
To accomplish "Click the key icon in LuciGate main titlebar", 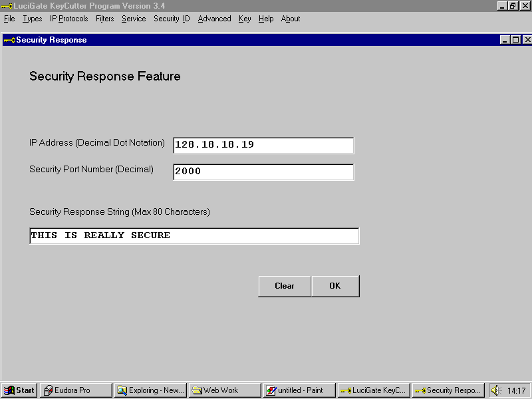I will [7, 6].
